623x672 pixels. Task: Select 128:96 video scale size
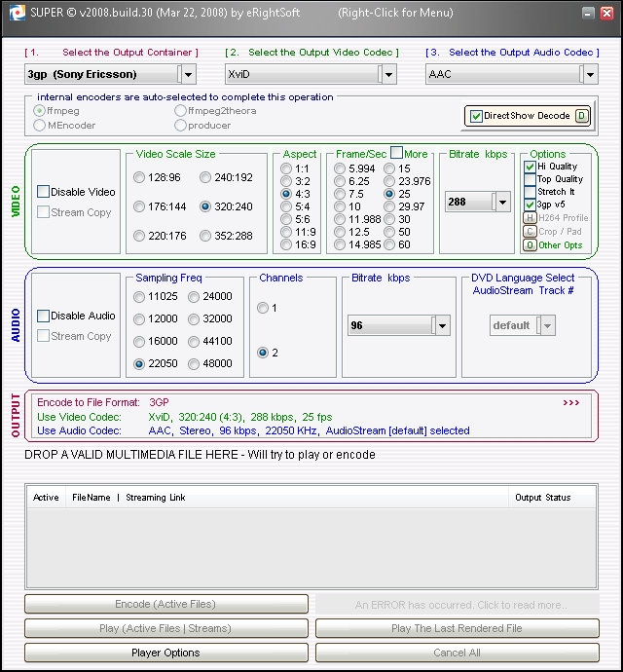[x=139, y=177]
